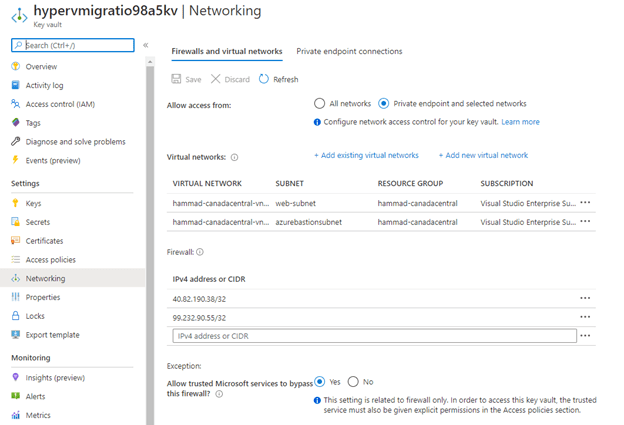Open ellipsis menu for azurebastionsubnet row
The image size is (624, 425).
(x=585, y=221)
